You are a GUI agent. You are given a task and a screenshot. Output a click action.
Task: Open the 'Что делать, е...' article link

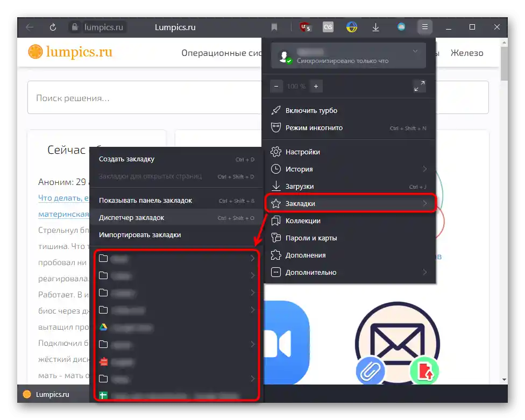(x=63, y=198)
